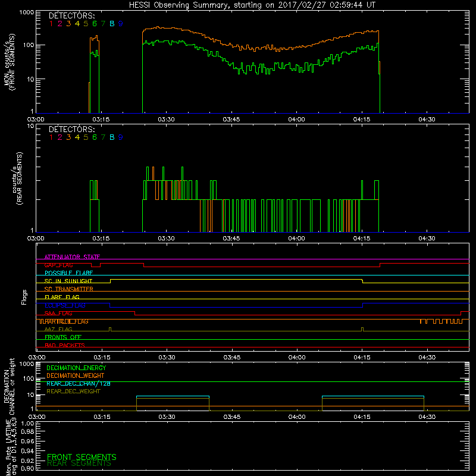476x476 pixels.
Task: Select the ATTENUATOR_STATE flag label
Action: click(x=72, y=257)
